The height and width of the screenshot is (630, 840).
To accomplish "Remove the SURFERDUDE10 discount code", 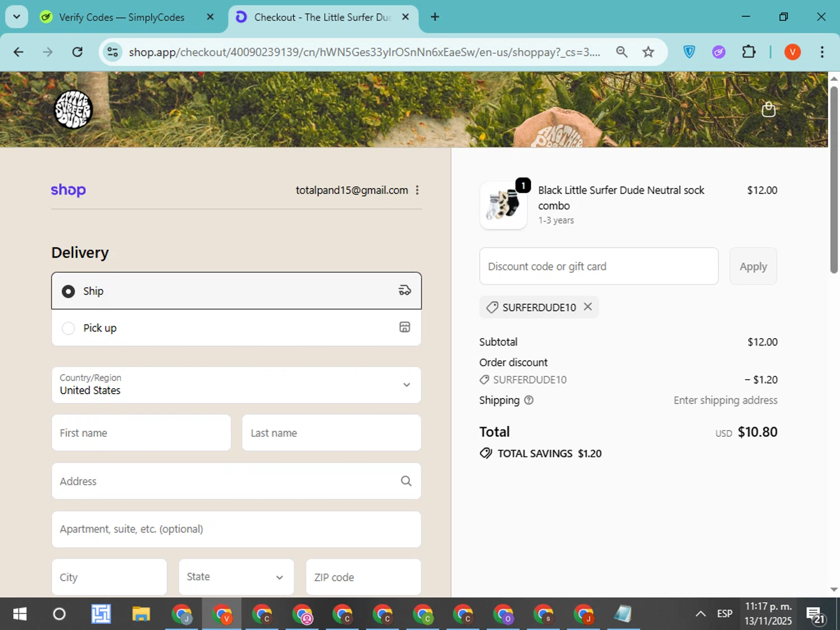I will point(587,307).
